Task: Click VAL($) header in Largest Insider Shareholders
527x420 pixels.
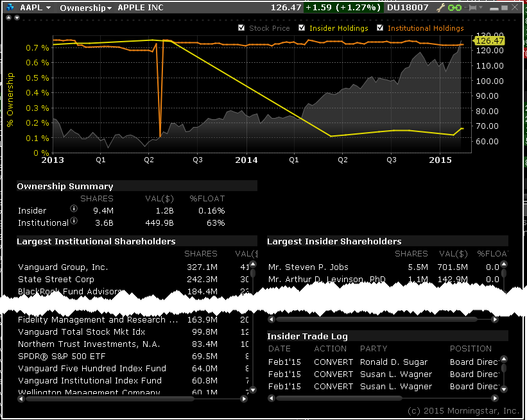Action: click(x=453, y=254)
